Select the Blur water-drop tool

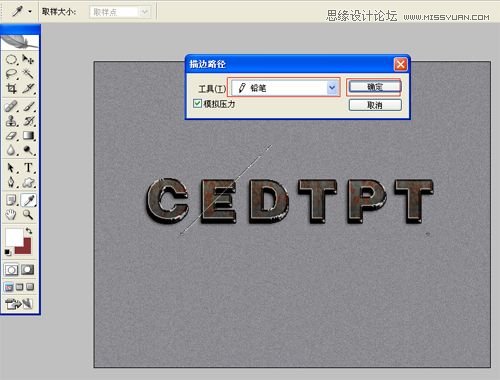[11, 150]
